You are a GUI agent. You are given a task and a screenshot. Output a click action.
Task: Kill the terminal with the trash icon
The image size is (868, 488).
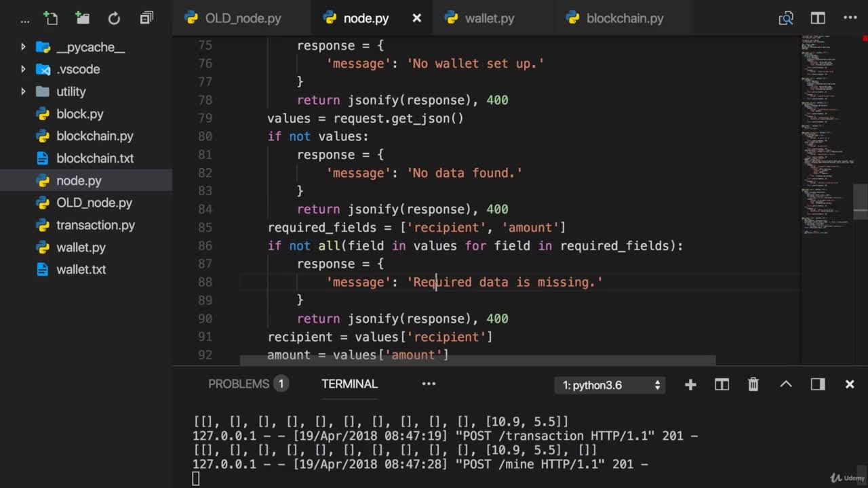pos(753,384)
